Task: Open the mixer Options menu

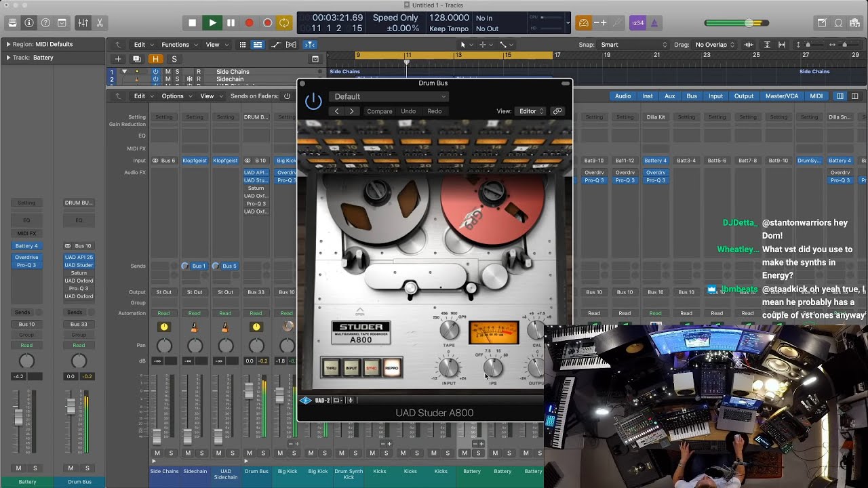Action: [176, 96]
